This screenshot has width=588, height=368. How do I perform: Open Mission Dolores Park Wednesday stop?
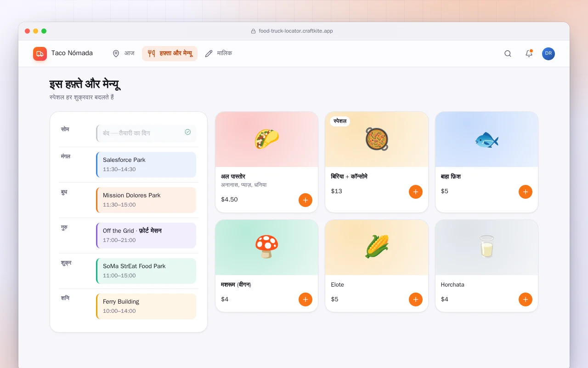pyautogui.click(x=146, y=200)
